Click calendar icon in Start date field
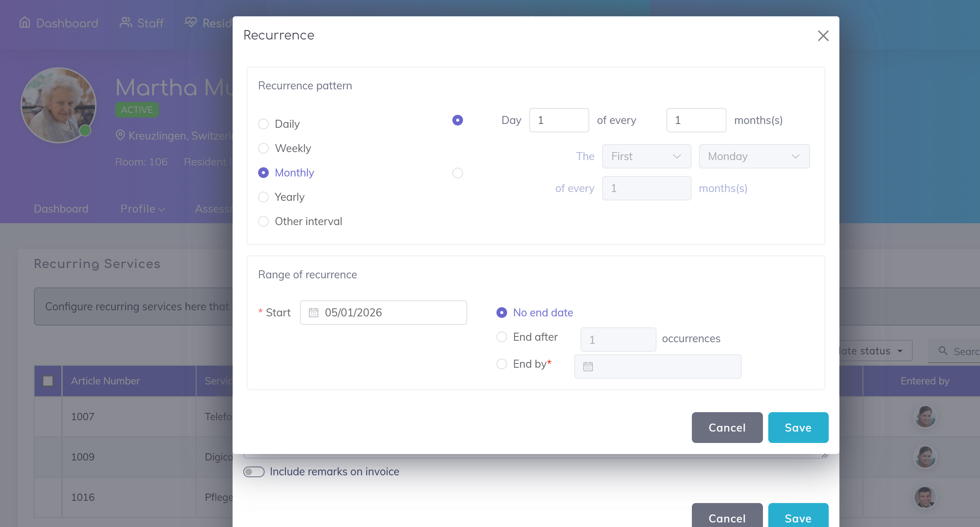Screen dimensions: 980x527 [314, 313]
